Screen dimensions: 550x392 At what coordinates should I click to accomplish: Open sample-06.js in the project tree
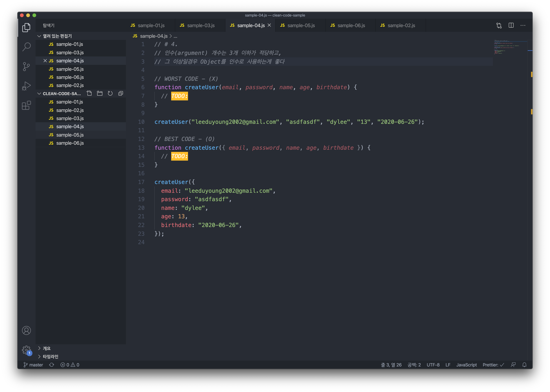(70, 143)
